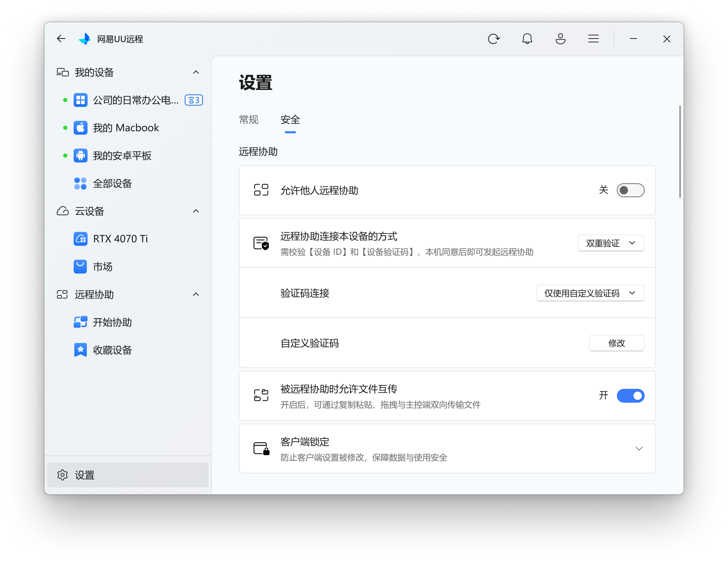Screen dimensions: 728x561
Task: Click the 自定义验证码 label
Action: 309,343
